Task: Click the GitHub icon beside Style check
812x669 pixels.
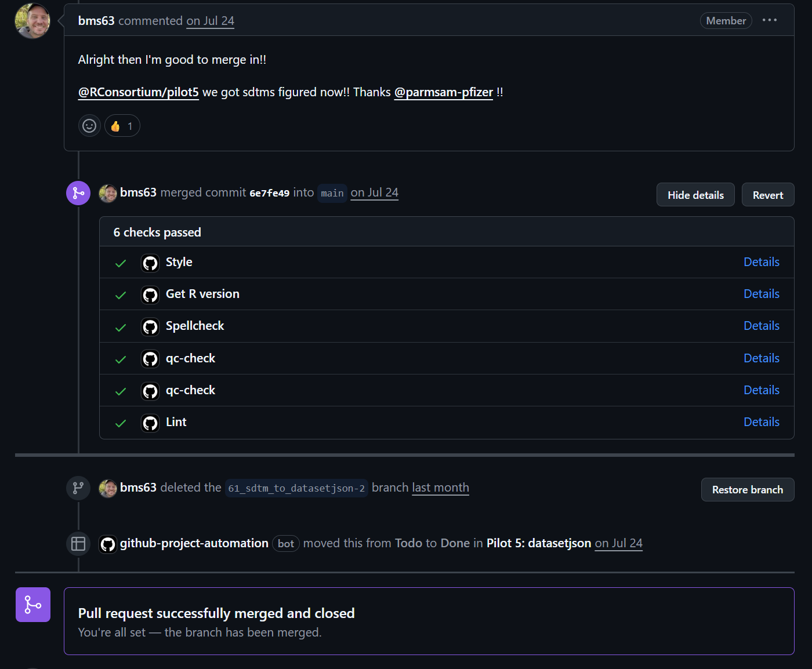Action: (x=150, y=263)
